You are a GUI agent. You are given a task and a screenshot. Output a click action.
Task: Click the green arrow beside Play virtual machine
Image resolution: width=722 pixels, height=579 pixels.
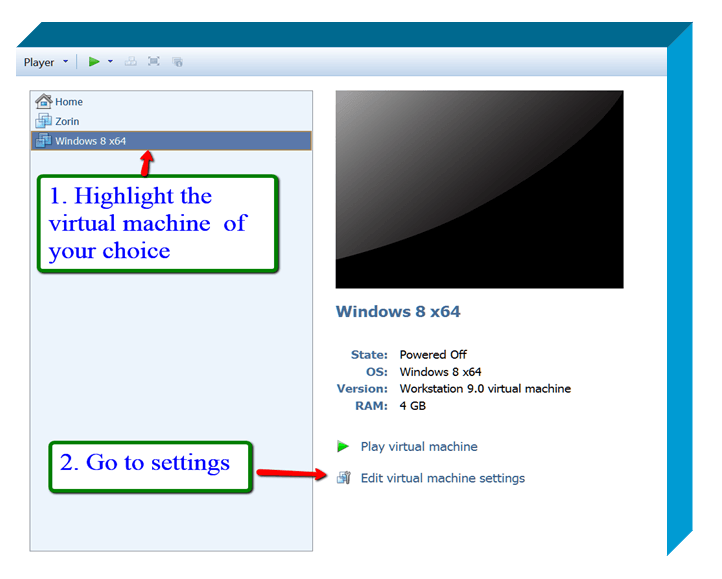coord(343,446)
